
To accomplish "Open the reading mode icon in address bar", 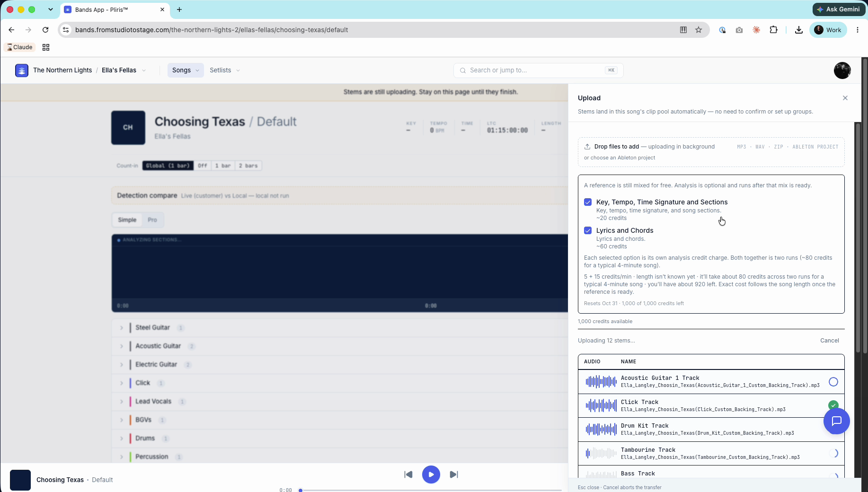I will (x=683, y=30).
